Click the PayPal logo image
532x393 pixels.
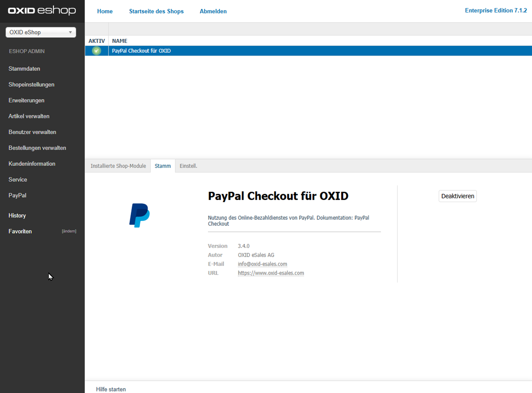point(139,216)
